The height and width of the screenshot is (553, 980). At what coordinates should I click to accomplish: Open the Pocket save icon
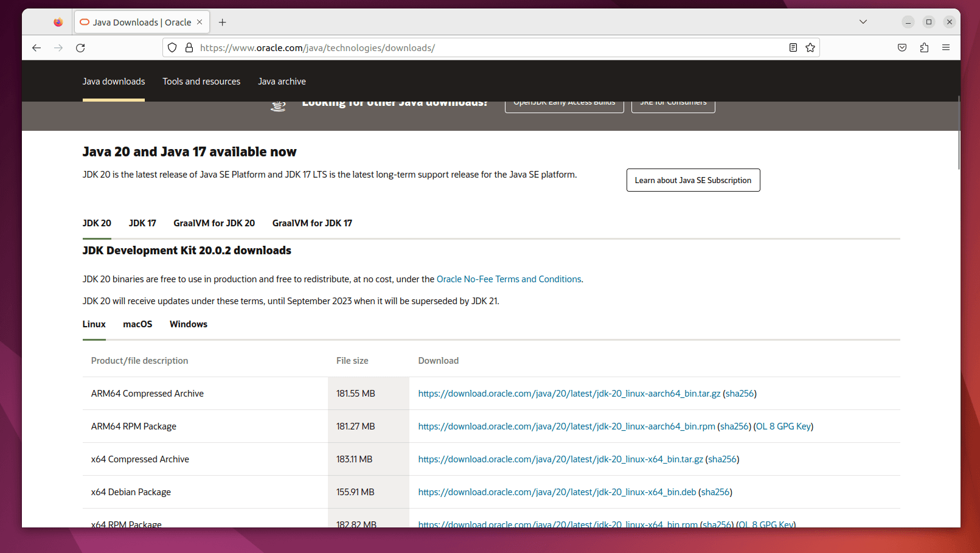(x=902, y=47)
